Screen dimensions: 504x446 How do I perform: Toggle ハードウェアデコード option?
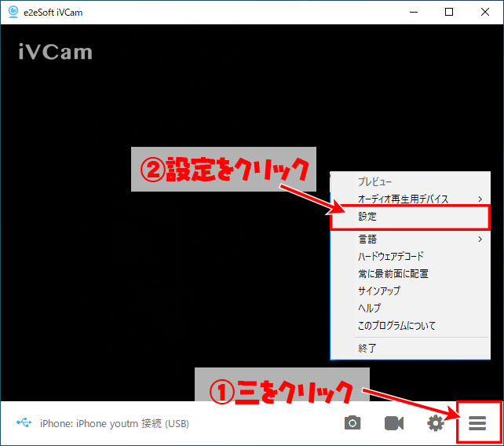[410, 256]
